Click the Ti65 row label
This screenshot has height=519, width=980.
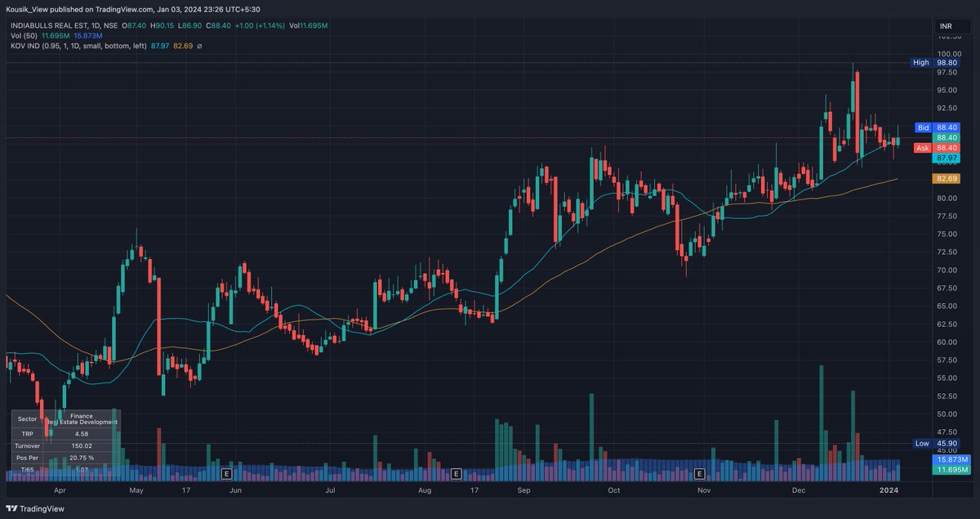pos(27,470)
